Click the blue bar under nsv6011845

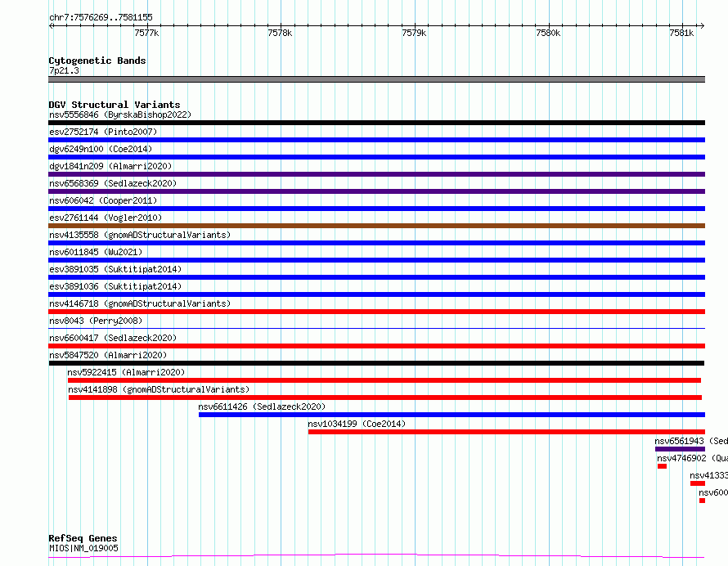[376, 260]
